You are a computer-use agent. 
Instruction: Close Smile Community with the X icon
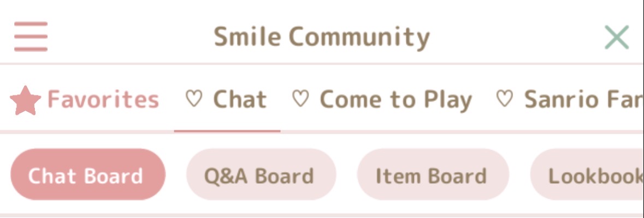click(617, 38)
